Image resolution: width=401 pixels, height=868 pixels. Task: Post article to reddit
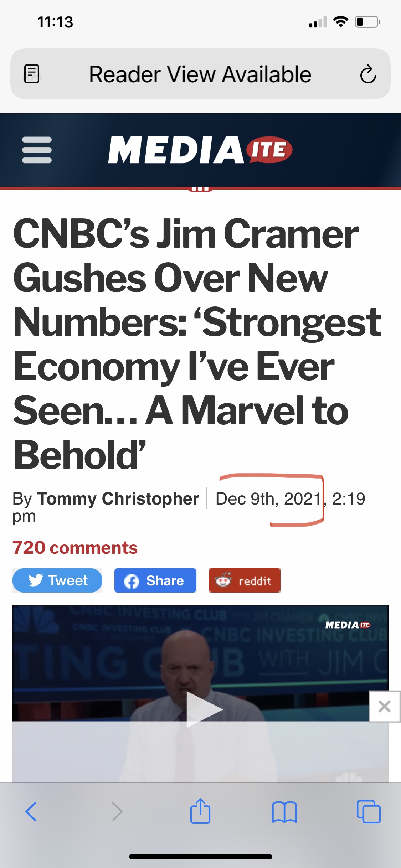point(245,580)
